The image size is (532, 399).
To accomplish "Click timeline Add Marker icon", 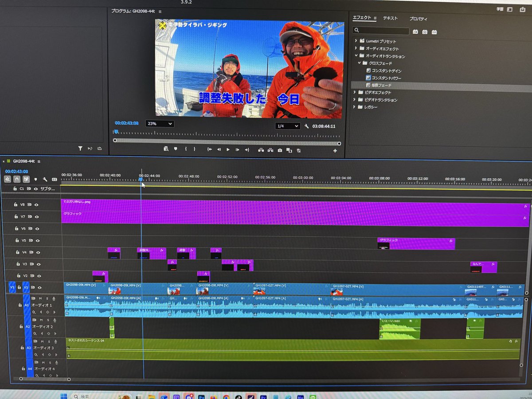I will [36, 180].
